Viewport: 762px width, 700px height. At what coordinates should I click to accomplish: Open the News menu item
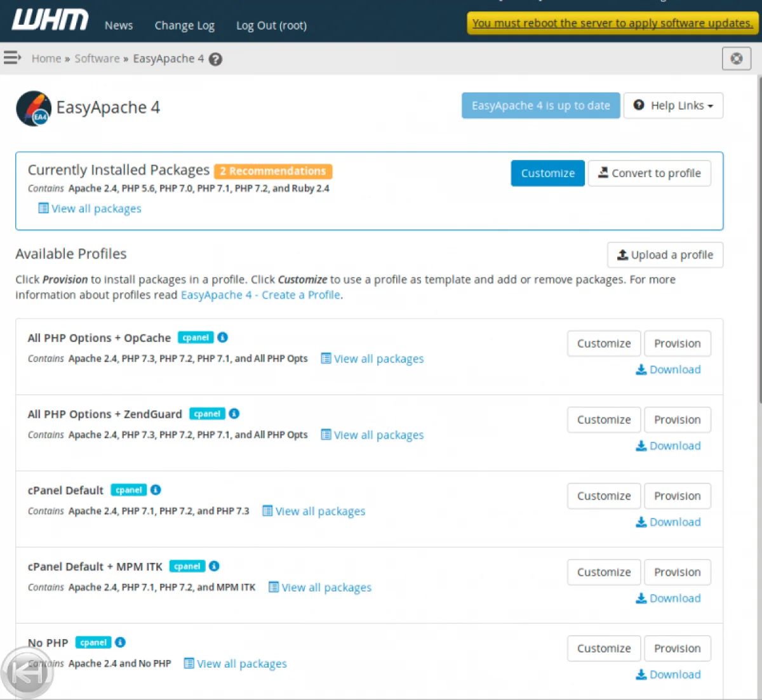click(119, 25)
